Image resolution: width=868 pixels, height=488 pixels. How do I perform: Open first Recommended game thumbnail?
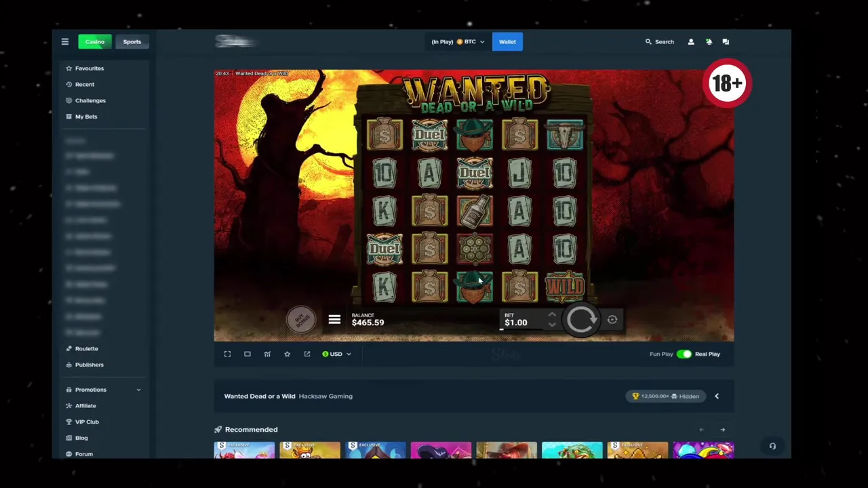(x=244, y=450)
